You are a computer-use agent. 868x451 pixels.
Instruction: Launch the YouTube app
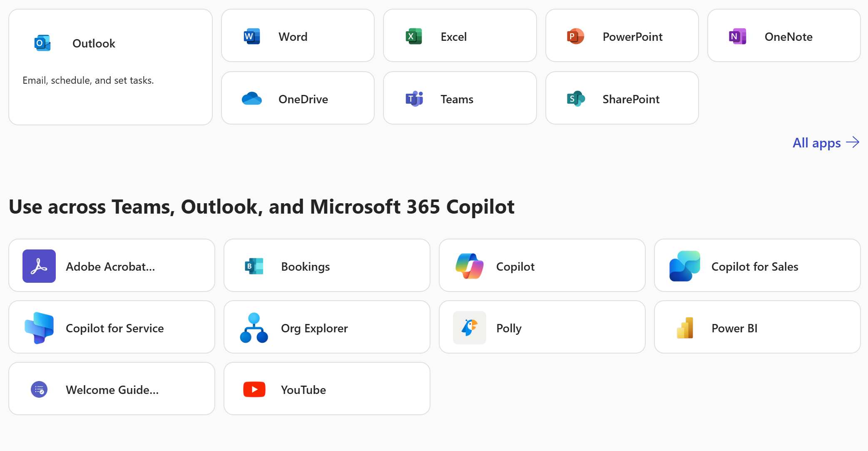(326, 389)
